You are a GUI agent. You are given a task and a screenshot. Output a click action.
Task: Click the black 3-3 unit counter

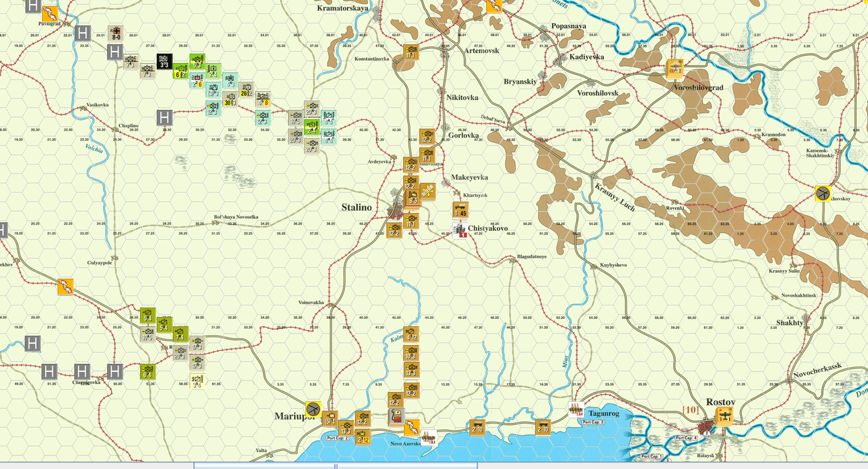pyautogui.click(x=165, y=62)
